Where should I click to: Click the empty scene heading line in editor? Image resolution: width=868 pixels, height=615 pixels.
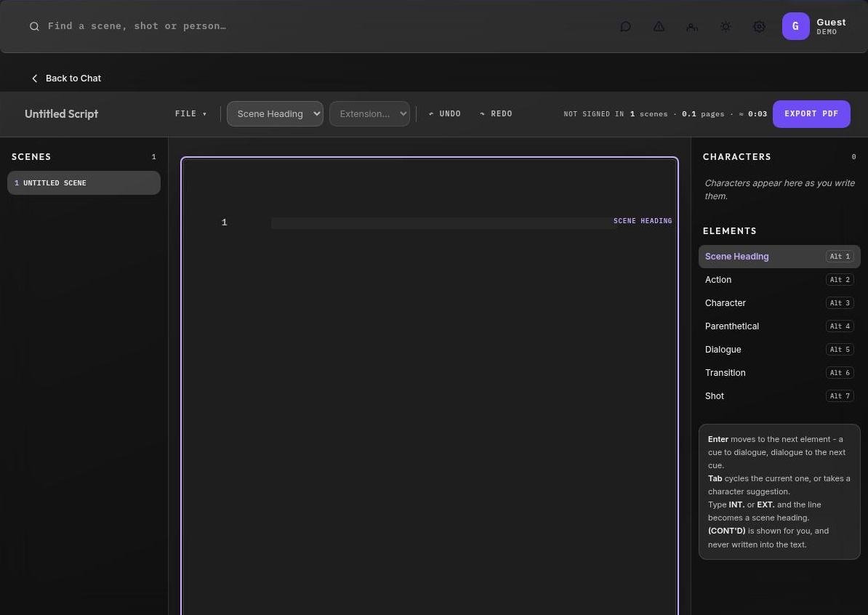443,223
